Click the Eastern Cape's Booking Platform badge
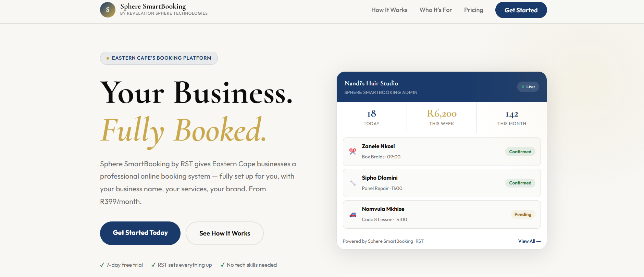644x277 pixels. (159, 58)
